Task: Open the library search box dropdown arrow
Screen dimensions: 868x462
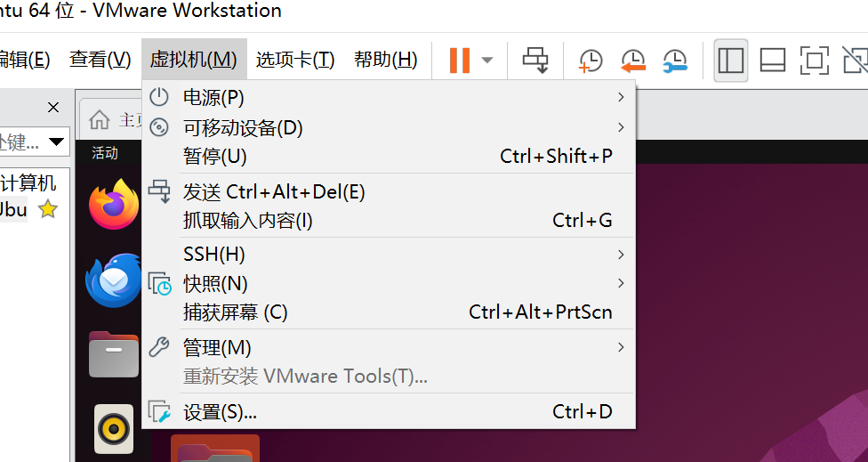Action: pyautogui.click(x=56, y=142)
